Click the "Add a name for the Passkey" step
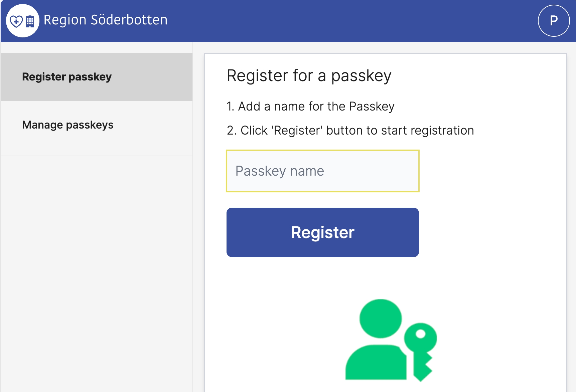576x392 pixels. (311, 107)
